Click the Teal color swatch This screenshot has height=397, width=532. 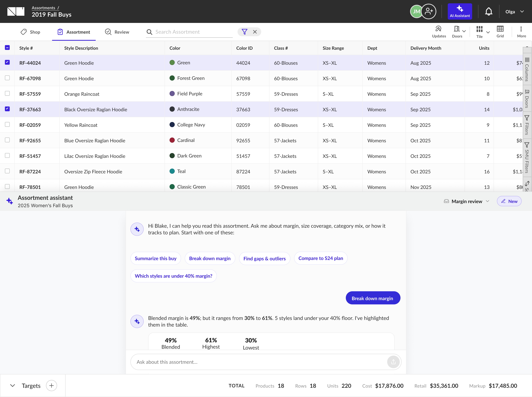coord(172,171)
